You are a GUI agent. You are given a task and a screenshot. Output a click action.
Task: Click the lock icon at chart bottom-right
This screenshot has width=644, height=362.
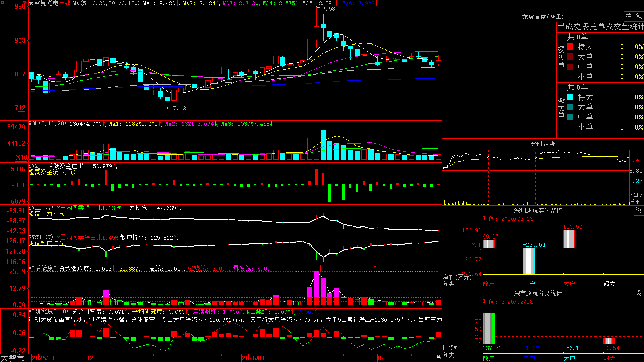(438, 357)
